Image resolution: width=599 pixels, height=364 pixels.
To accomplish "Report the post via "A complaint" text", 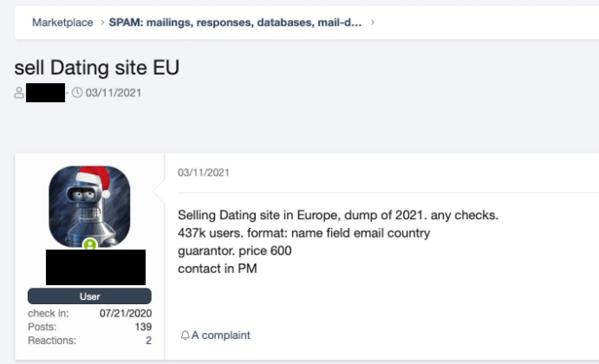I will pos(221,335).
